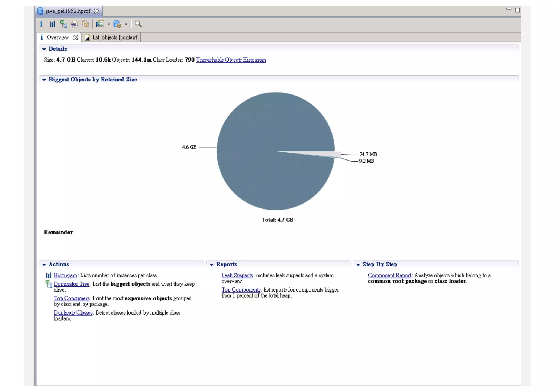Open the Dominator Tree toolbar icon
The image size is (555, 392).
(63, 24)
